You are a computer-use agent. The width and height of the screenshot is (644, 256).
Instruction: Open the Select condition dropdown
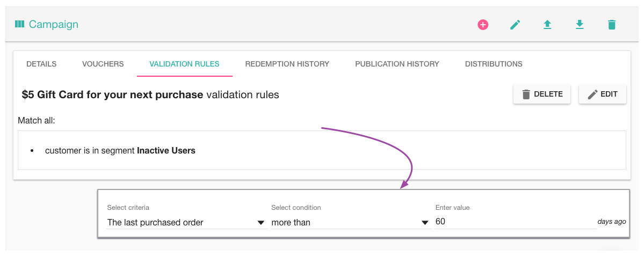350,222
